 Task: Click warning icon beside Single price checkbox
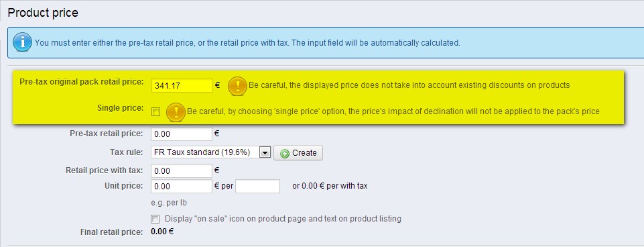[176, 112]
